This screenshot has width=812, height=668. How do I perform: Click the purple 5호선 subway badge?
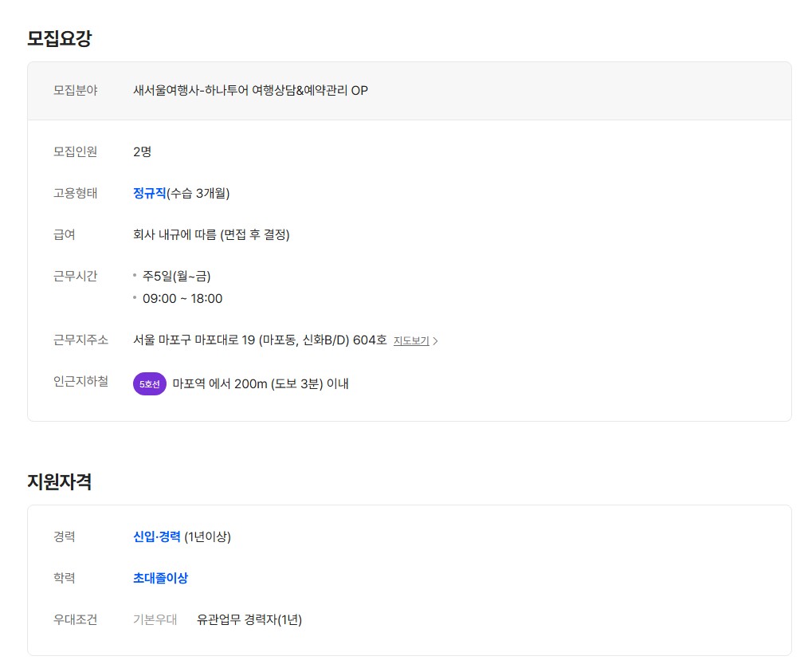pos(149,384)
